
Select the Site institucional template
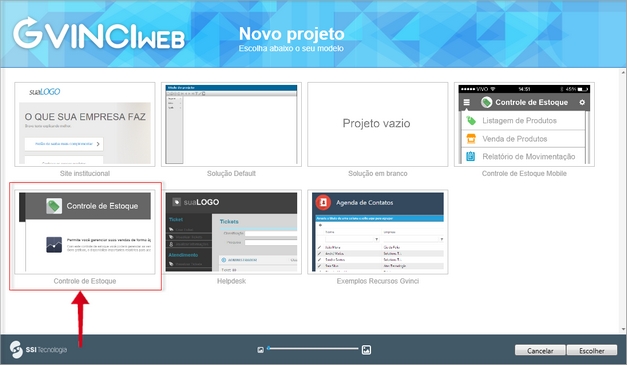85,124
